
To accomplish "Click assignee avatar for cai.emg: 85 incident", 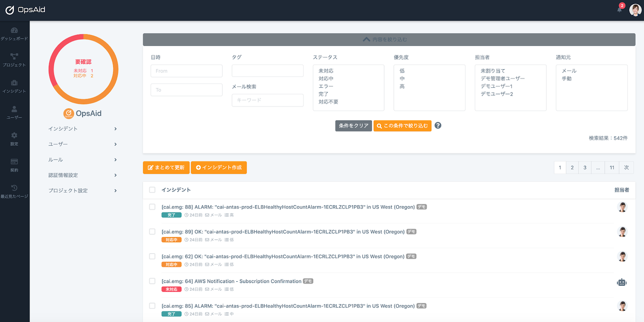I will [x=622, y=306].
